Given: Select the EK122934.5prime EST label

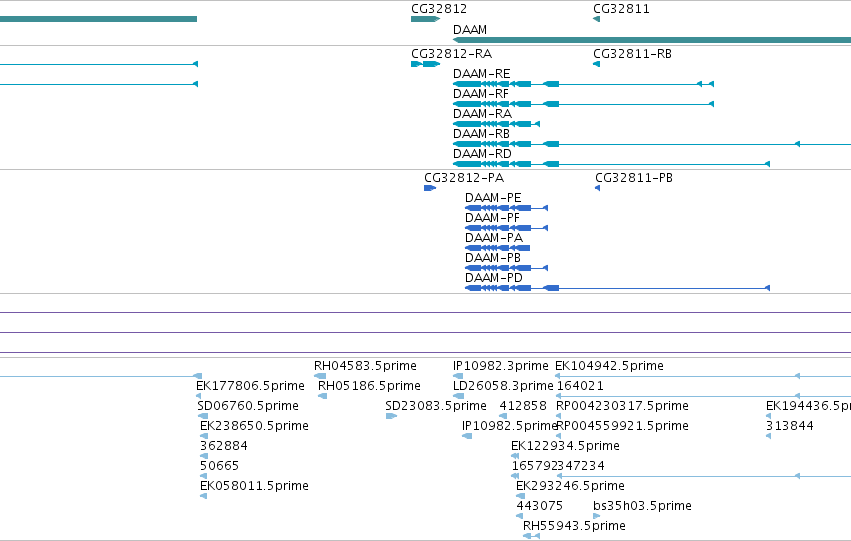Looking at the screenshot, I should [566, 447].
